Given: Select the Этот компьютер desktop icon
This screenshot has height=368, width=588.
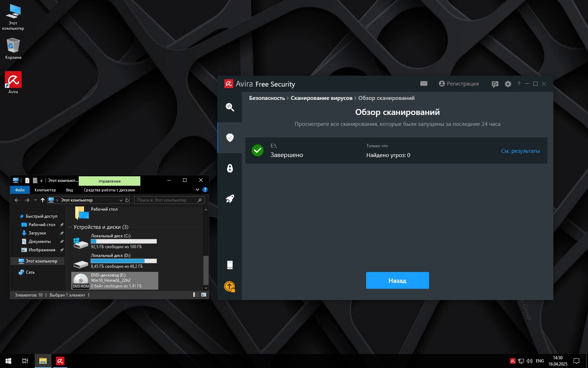Looking at the screenshot, I should (13, 17).
